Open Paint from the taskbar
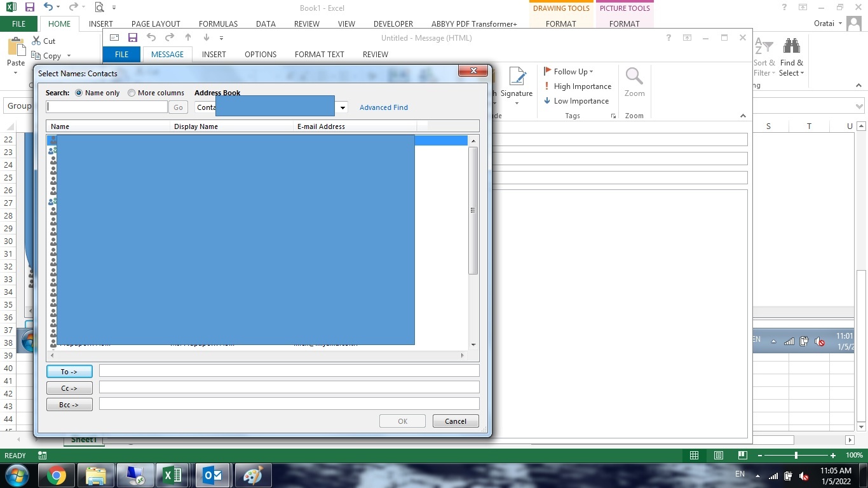868x488 pixels. pyautogui.click(x=253, y=475)
